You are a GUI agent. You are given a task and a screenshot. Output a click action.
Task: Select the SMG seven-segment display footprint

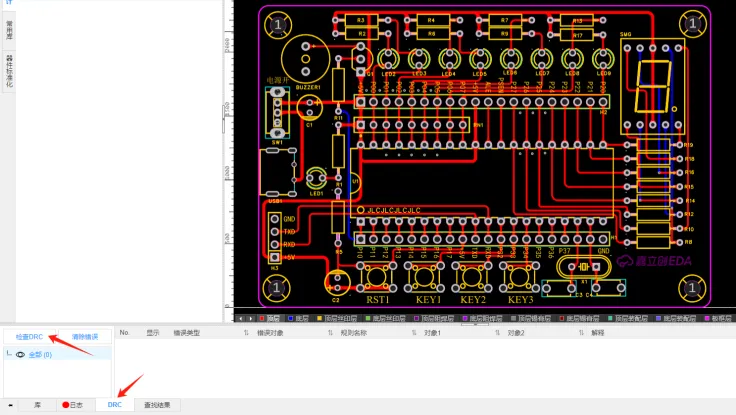tap(652, 86)
